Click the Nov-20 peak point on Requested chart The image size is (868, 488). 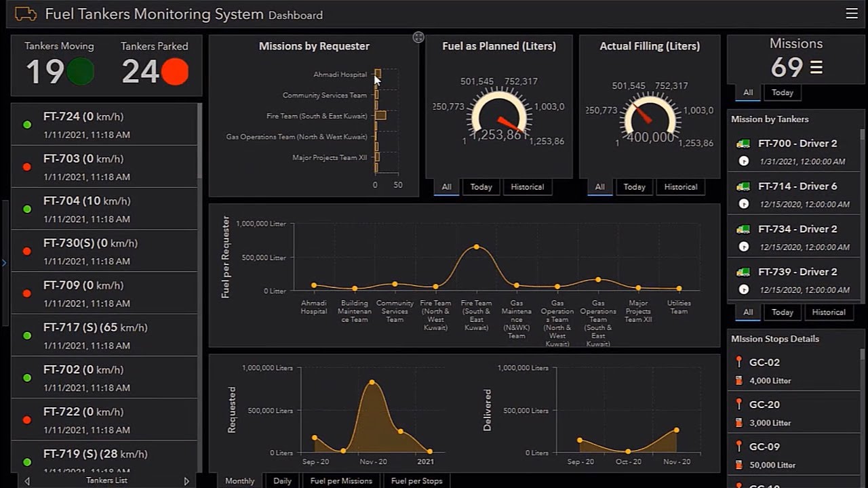[372, 382]
